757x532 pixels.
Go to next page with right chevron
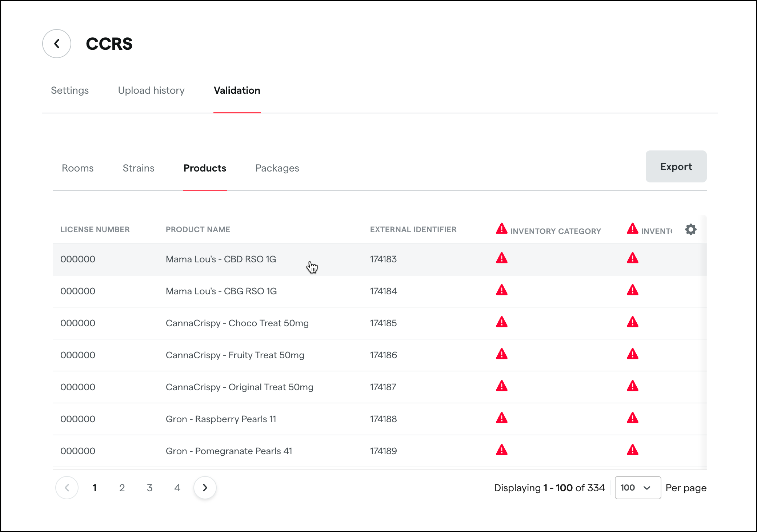tap(205, 488)
